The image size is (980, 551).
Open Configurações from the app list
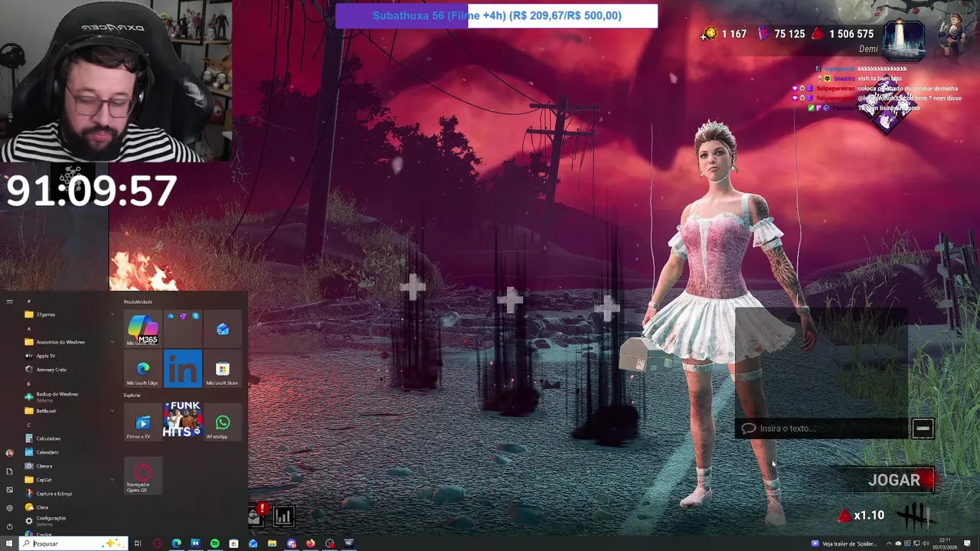pyautogui.click(x=69, y=520)
